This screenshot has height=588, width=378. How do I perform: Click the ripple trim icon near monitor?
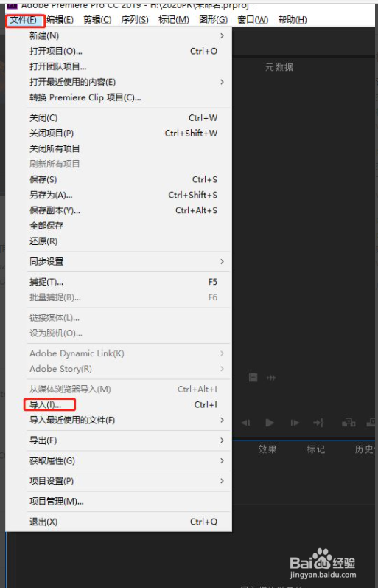271,378
